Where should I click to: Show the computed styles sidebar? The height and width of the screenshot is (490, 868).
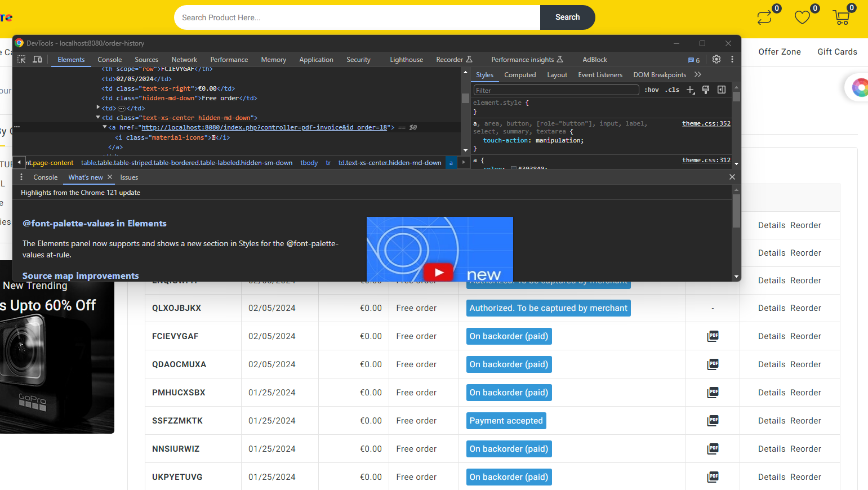(x=722, y=90)
